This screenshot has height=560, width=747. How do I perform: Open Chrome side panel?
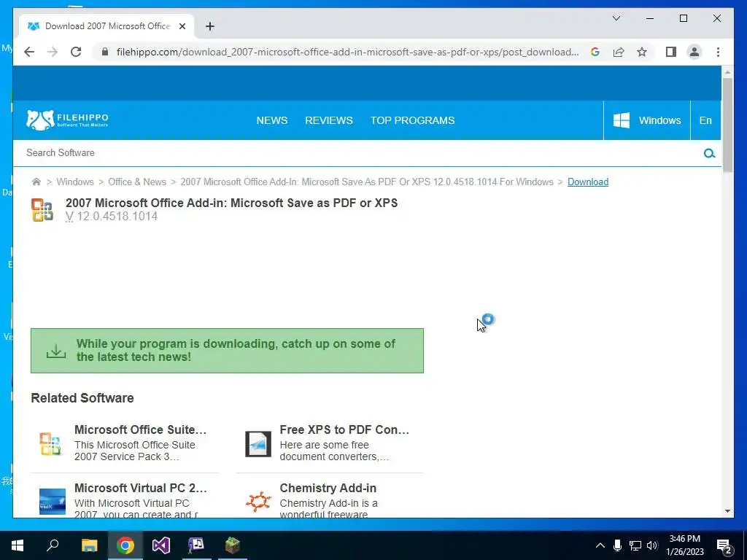point(671,52)
